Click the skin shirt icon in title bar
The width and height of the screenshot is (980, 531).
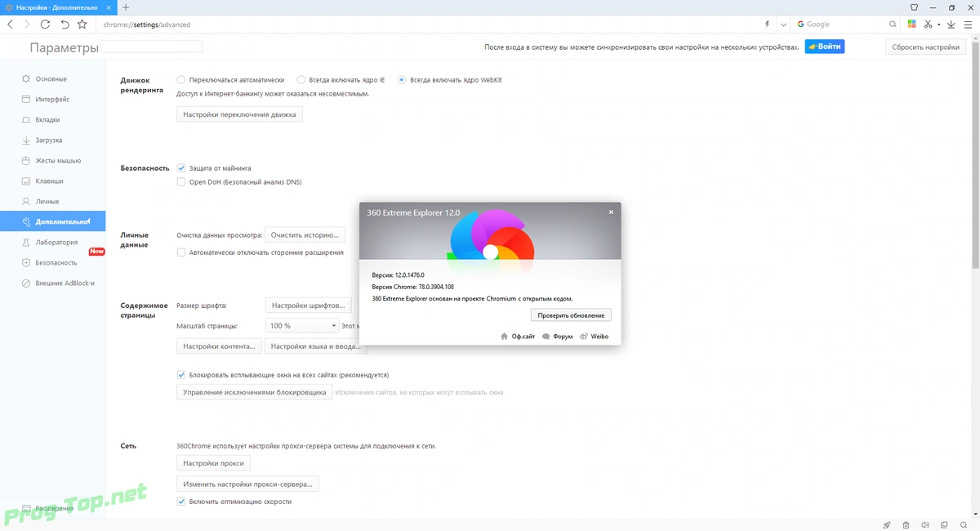point(914,7)
